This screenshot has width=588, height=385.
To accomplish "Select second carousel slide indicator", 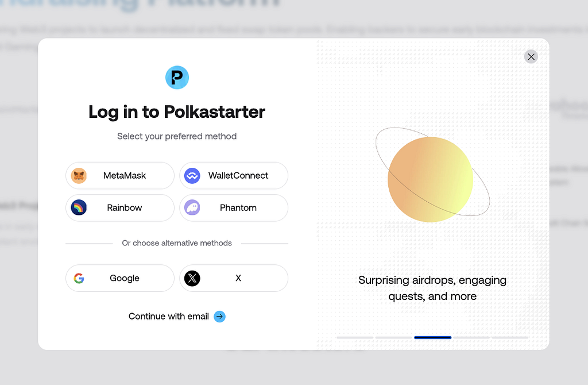I will 394,337.
